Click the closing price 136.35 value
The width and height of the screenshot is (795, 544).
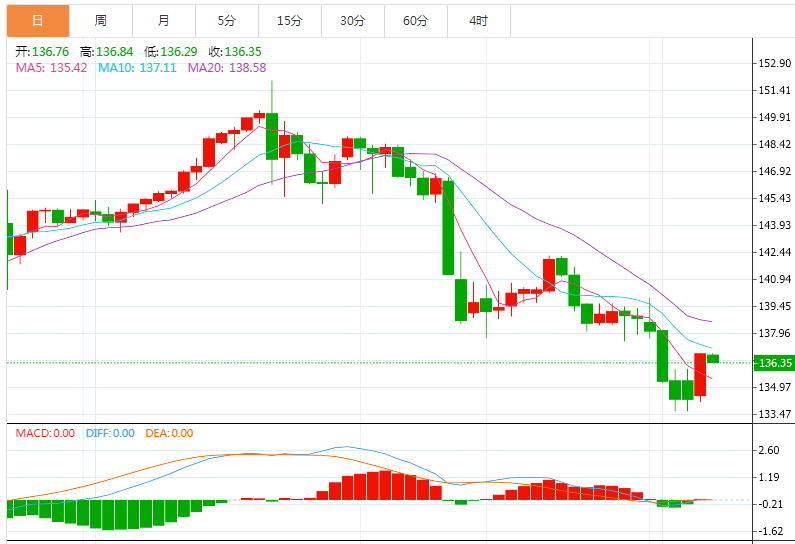click(243, 52)
